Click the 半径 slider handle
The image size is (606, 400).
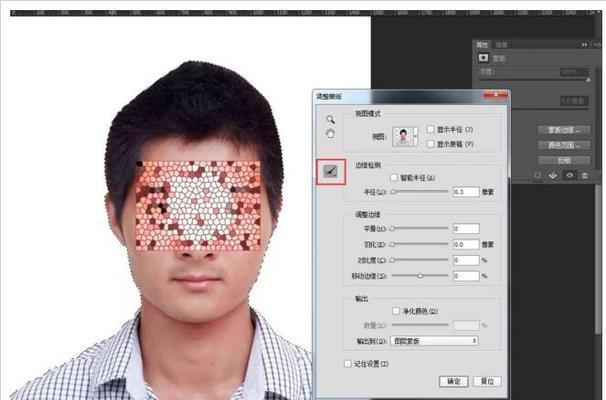[x=393, y=192]
